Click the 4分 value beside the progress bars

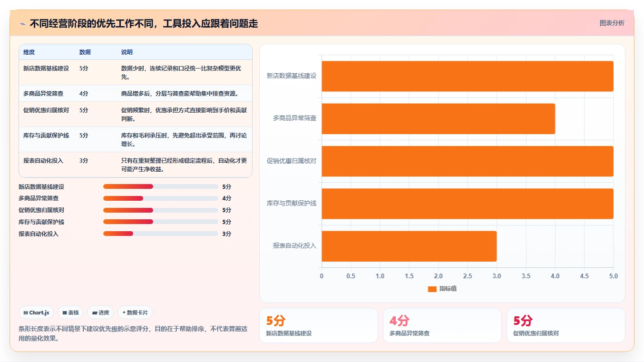point(227,198)
